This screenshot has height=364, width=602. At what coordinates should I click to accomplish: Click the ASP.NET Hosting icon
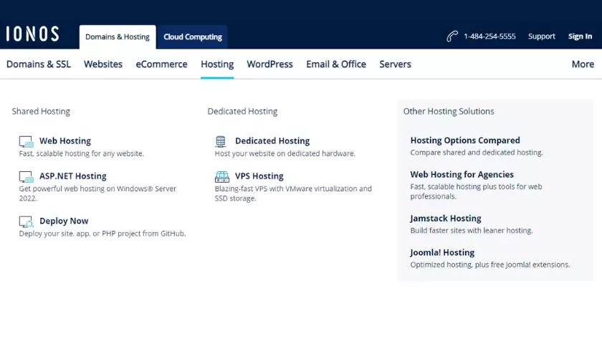click(x=26, y=177)
